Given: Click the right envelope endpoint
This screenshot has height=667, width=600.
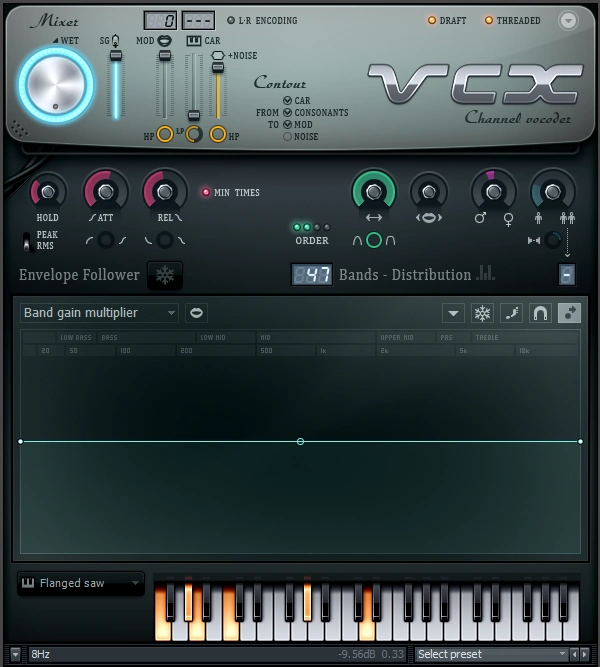Looking at the screenshot, I should point(580,442).
